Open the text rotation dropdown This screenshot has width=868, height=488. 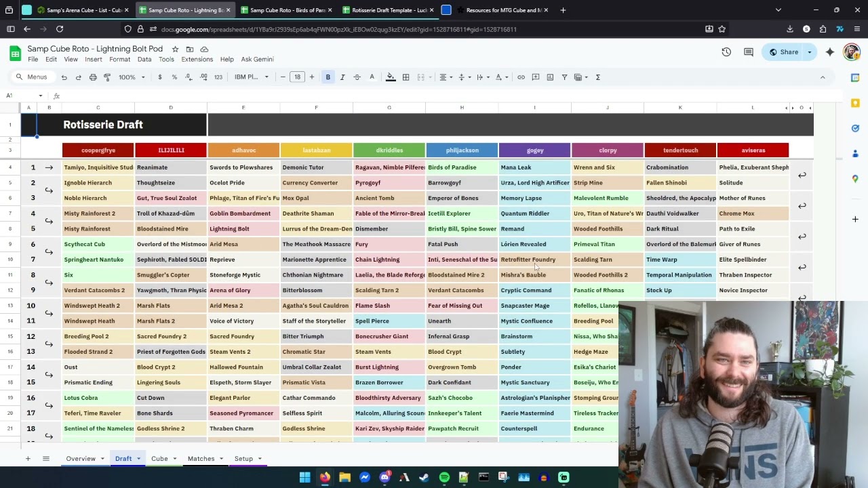click(x=500, y=77)
